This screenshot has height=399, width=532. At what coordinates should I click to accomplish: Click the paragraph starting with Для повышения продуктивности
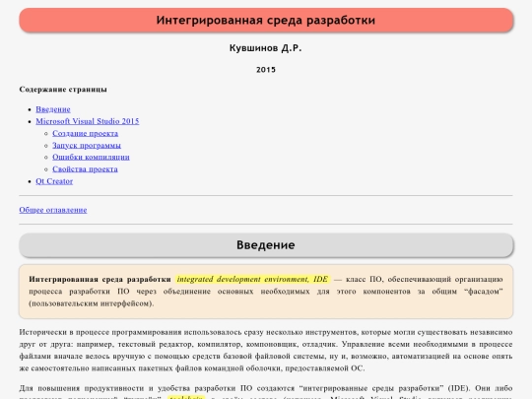[x=266, y=392]
